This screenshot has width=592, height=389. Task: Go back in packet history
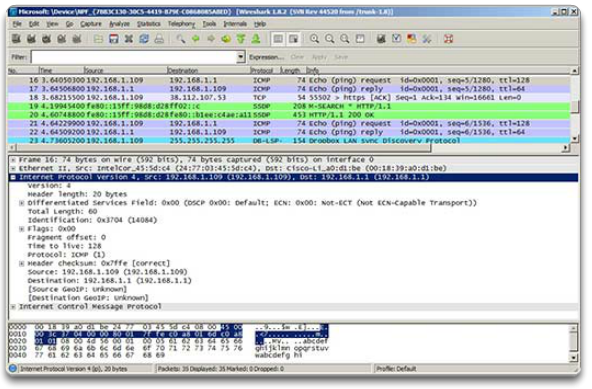[x=196, y=39]
